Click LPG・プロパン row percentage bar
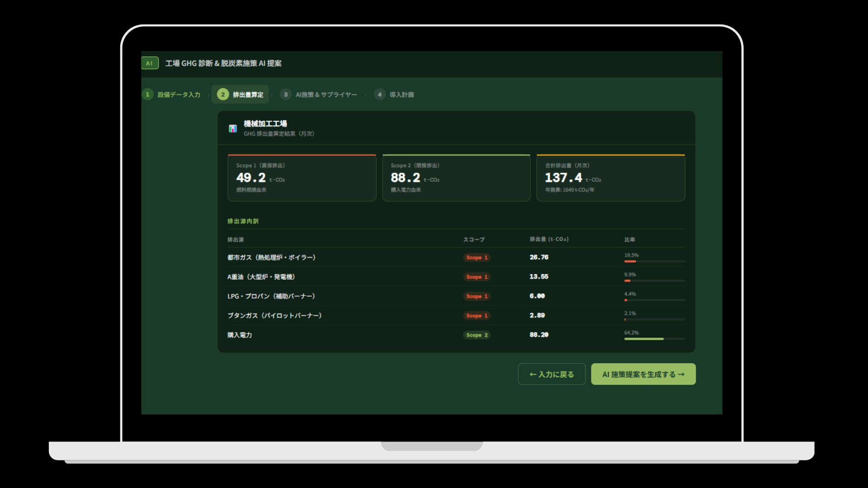The width and height of the screenshot is (868, 488). pos(655,300)
